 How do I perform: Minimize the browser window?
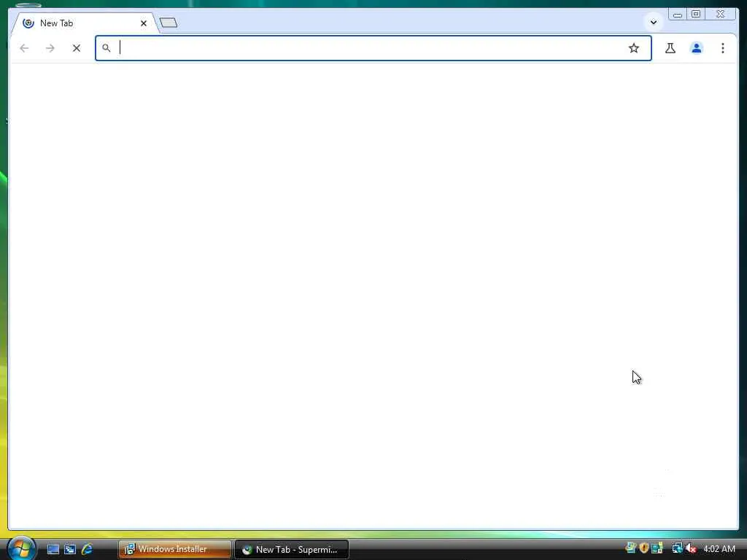tap(678, 15)
